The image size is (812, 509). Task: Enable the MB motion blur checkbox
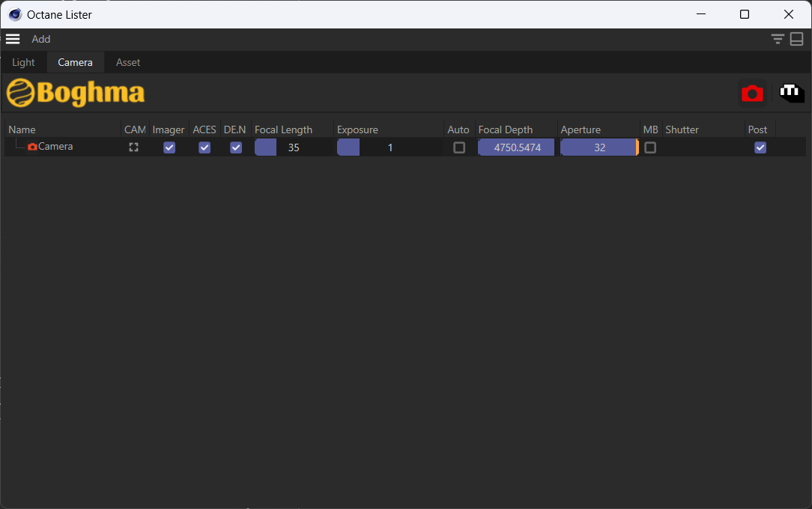[x=650, y=147]
